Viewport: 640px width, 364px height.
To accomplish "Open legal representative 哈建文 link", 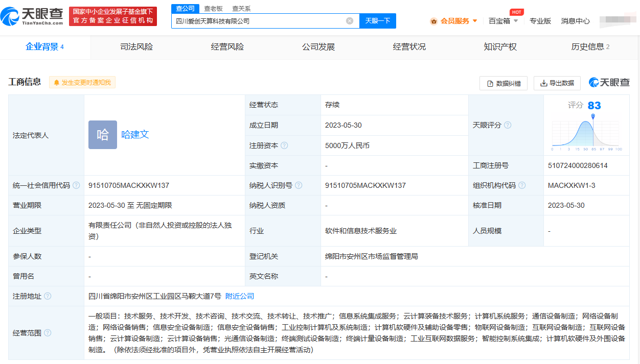I will point(135,135).
